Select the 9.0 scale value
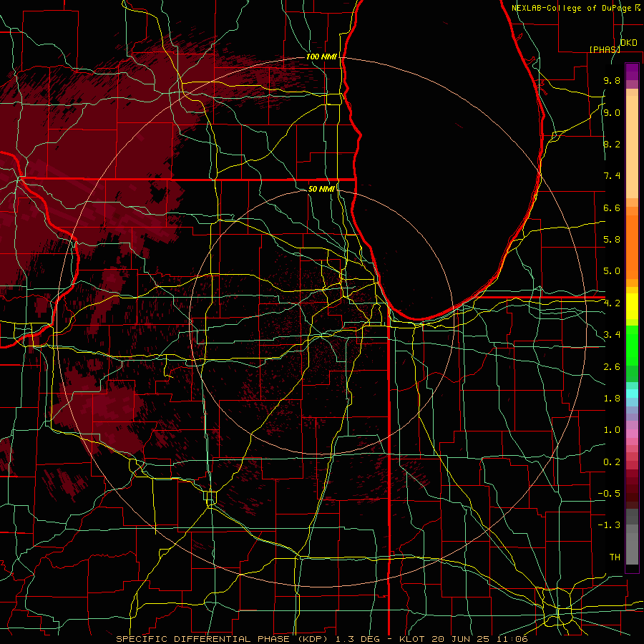This screenshot has width=644, height=644. [612, 112]
